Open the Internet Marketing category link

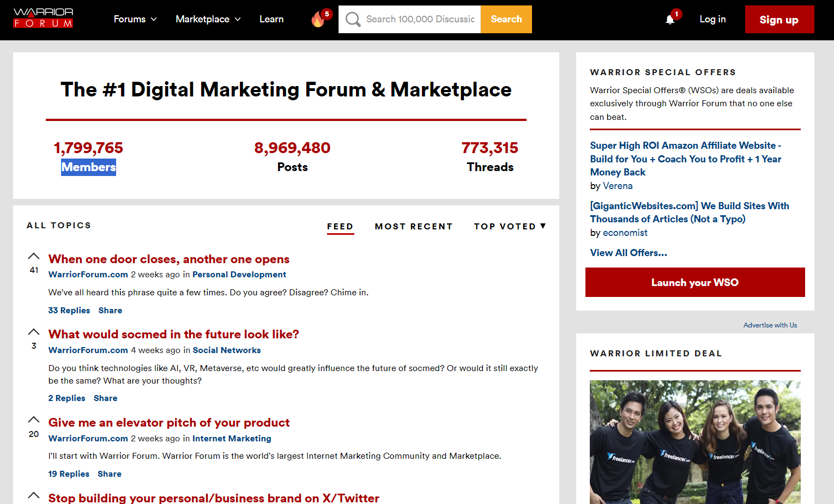pyautogui.click(x=232, y=439)
